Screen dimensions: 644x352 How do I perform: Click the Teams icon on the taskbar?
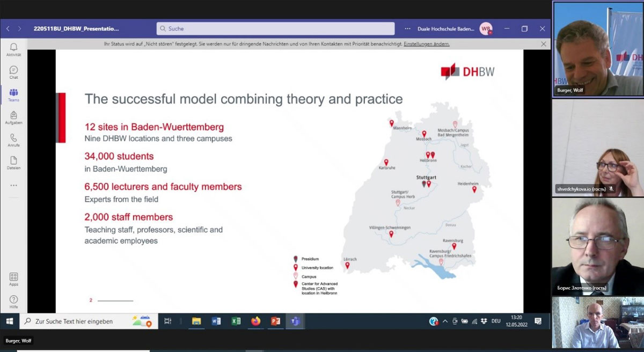(295, 321)
